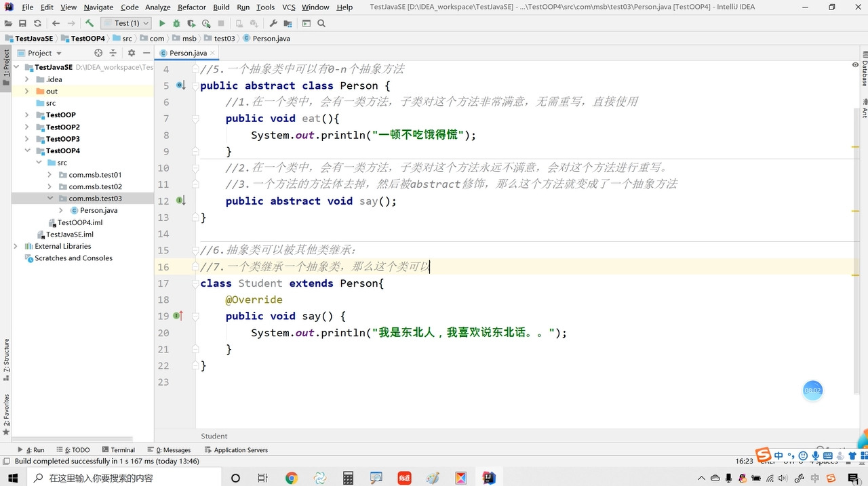868x486 pixels.
Task: Expand the out folder
Action: [27, 92]
